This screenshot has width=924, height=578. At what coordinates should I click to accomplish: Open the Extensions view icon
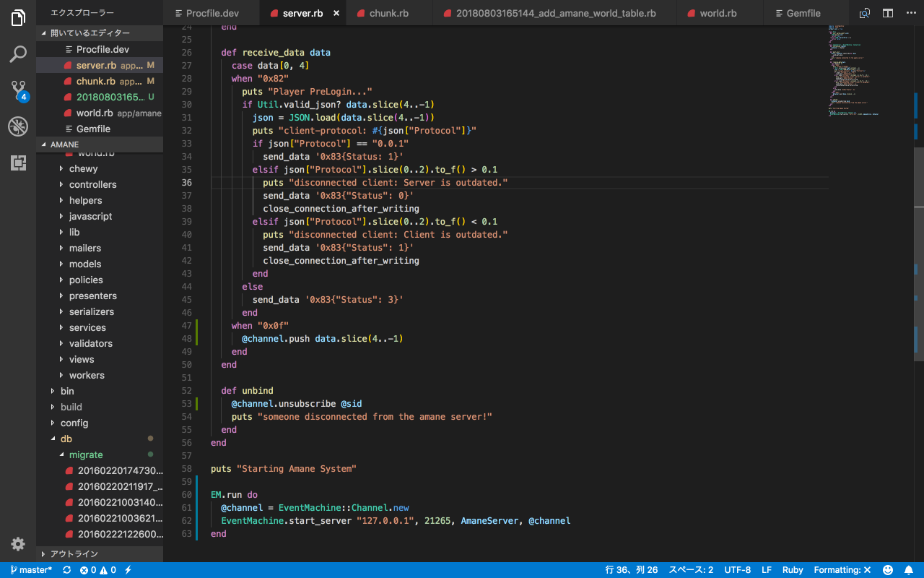click(18, 163)
